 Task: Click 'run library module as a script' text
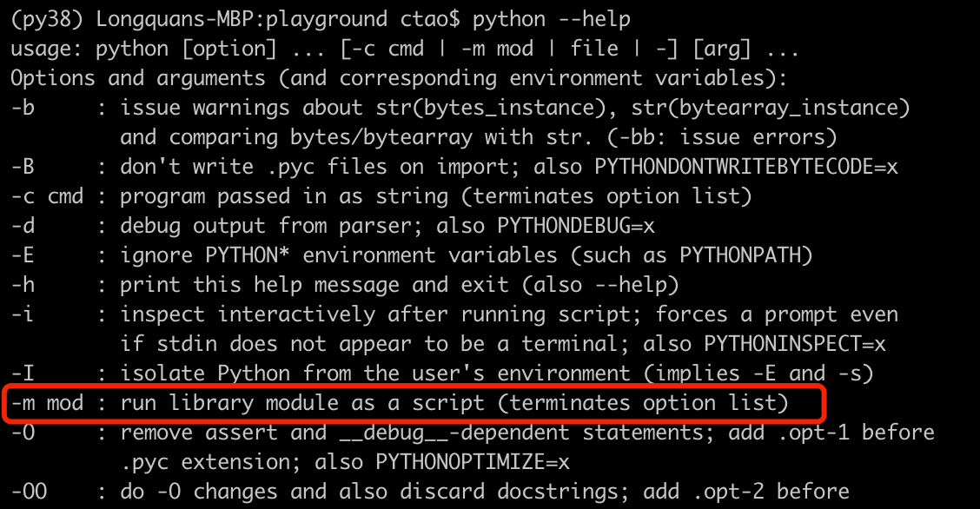pyautogui.click(x=302, y=404)
